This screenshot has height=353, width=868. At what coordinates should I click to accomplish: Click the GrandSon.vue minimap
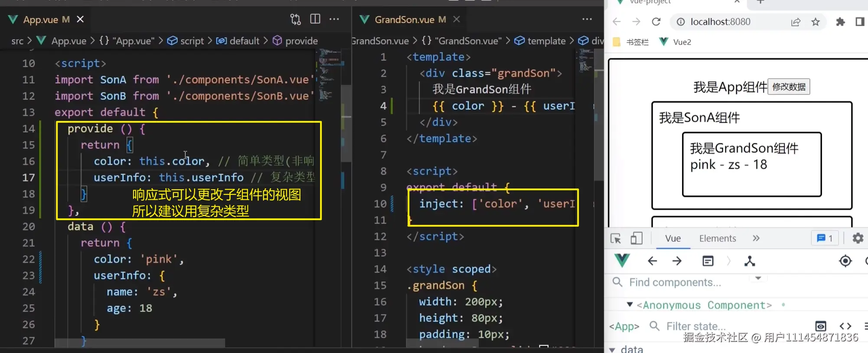click(586, 61)
